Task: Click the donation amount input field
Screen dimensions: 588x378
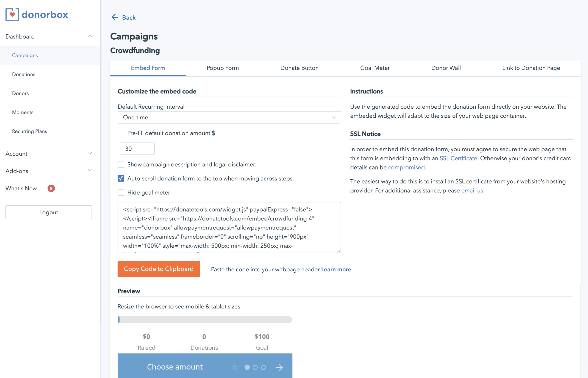Action: (137, 149)
